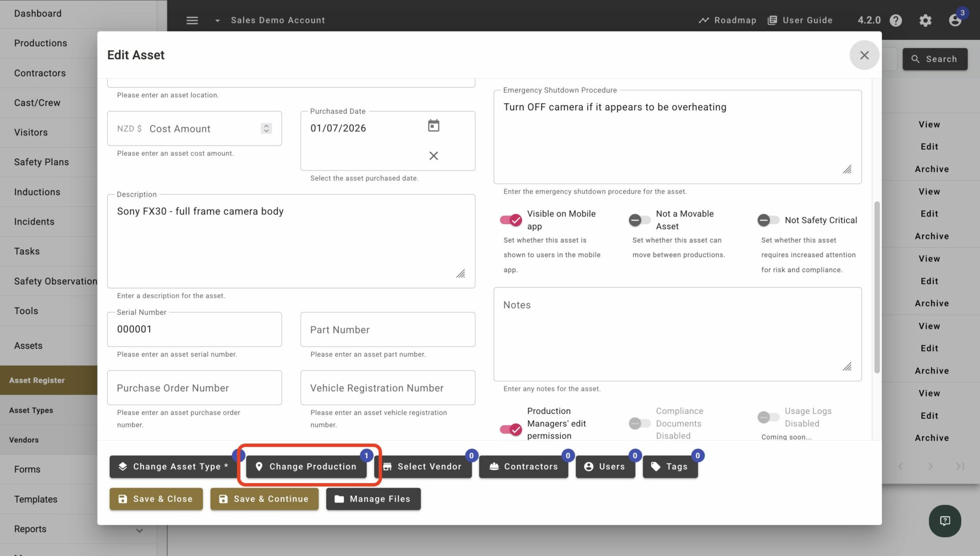
Task: Open the Roadmap link
Action: click(x=727, y=20)
